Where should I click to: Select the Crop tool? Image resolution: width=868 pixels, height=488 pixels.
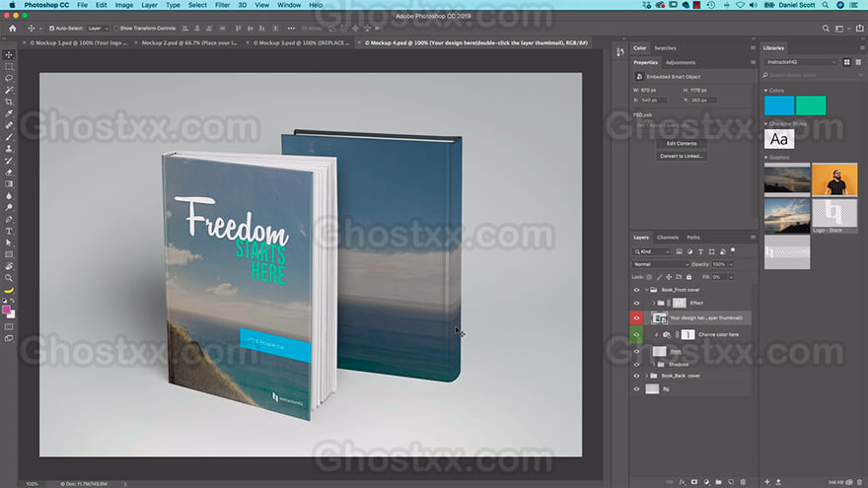click(x=9, y=102)
